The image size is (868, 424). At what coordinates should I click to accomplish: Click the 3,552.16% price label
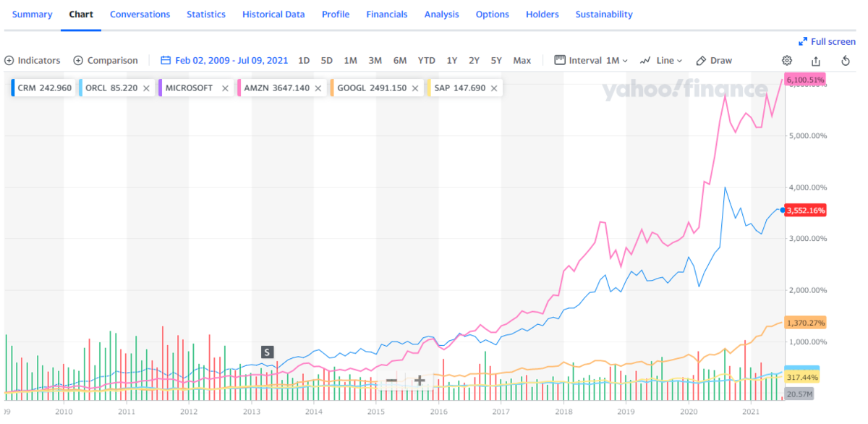(x=805, y=211)
